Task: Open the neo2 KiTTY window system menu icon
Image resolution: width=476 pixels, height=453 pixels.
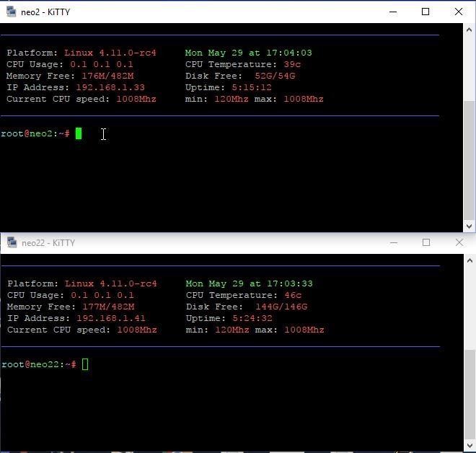Action: [x=11, y=12]
